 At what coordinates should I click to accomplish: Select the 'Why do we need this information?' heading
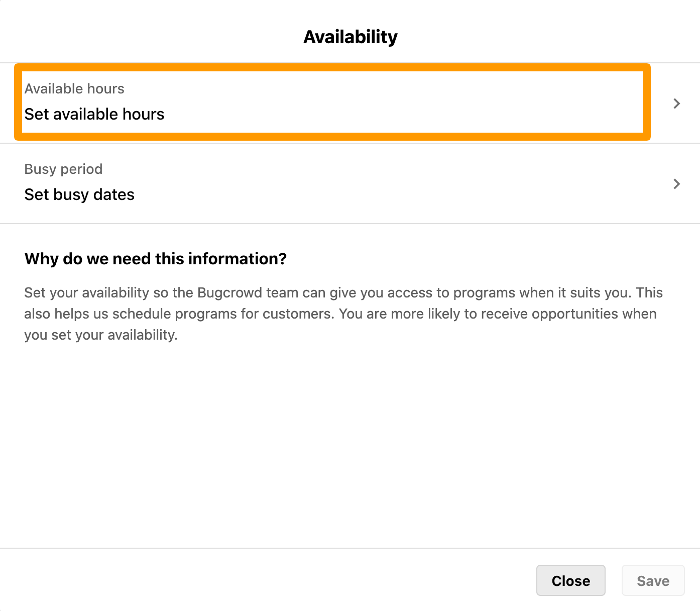[156, 258]
